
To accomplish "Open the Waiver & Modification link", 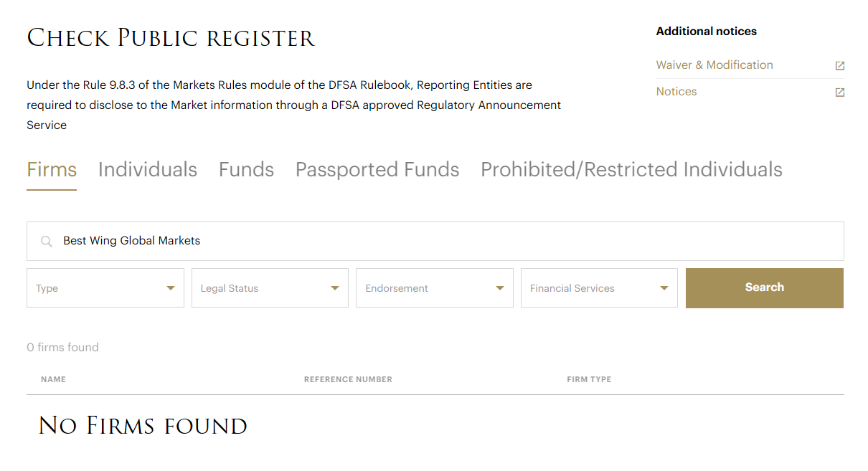I will coord(714,65).
